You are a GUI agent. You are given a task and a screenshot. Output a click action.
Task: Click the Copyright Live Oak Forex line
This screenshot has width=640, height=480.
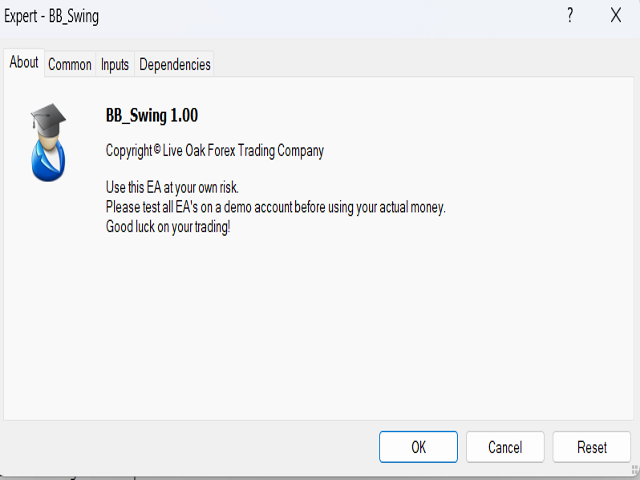(215, 151)
